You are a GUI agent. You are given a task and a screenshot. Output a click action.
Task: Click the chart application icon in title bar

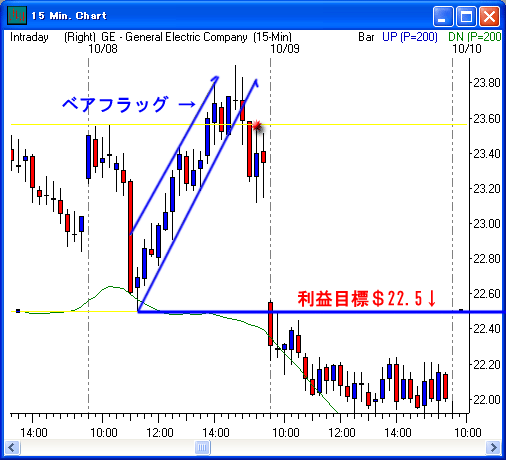click(17, 15)
